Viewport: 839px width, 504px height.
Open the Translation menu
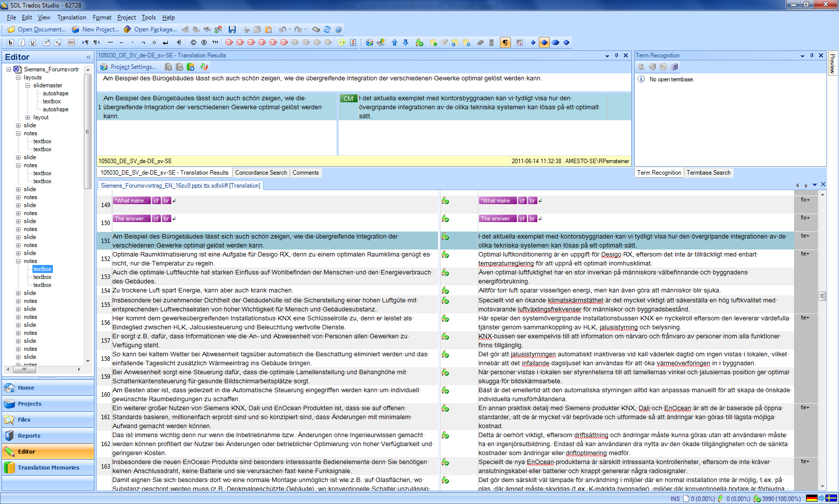tap(72, 17)
